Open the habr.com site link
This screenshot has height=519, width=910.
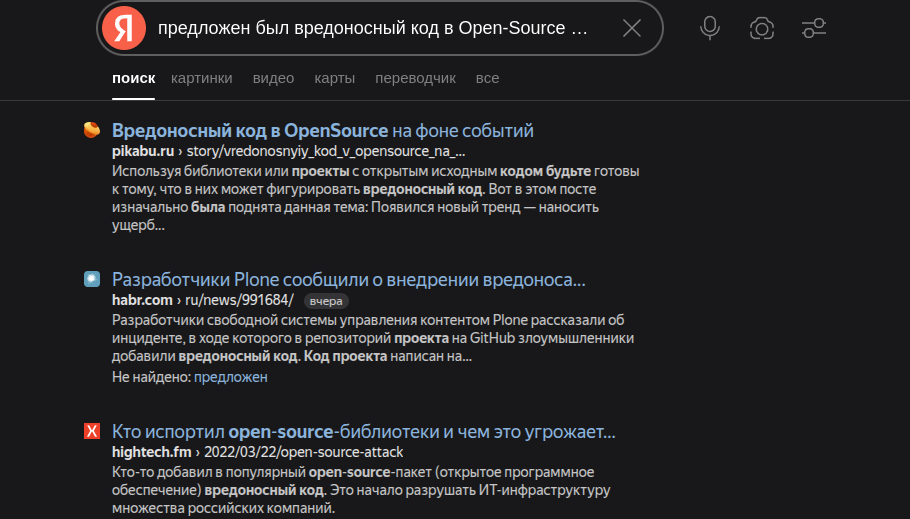click(143, 300)
